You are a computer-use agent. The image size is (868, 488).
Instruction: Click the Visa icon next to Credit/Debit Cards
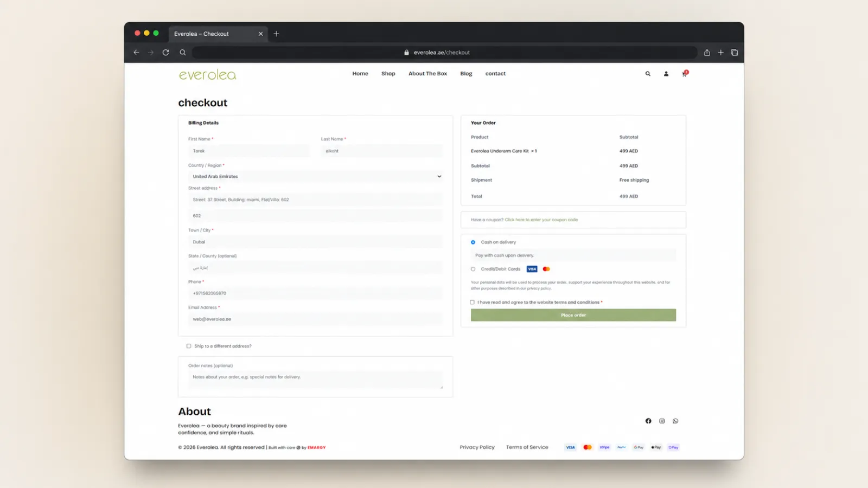532,269
